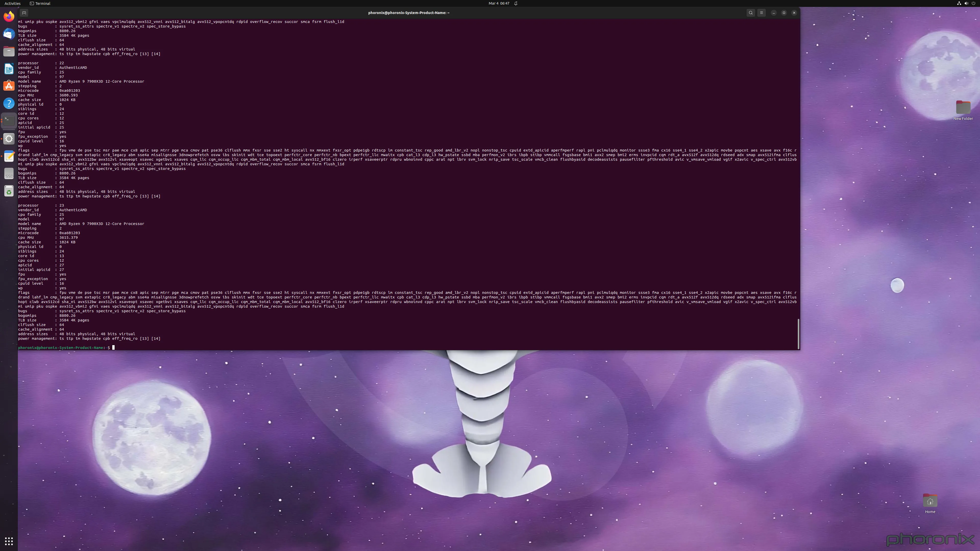Show Applications grid button
The image size is (980, 551).
9,541
